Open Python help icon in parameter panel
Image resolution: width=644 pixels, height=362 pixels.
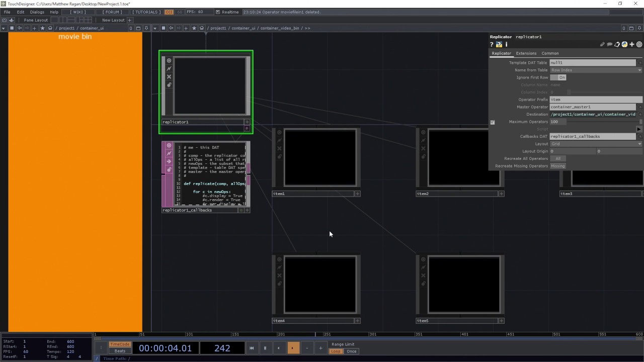point(499,45)
